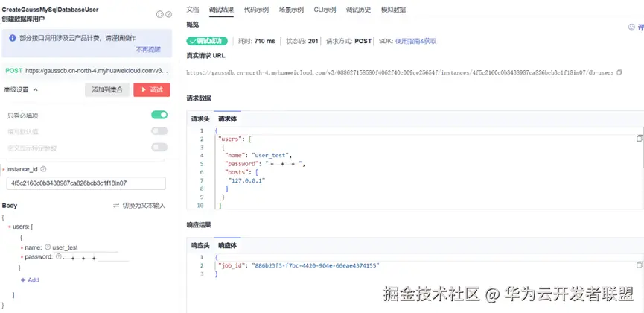Copy the request body using its copy icon
The height and width of the screenshot is (313, 644).
click(639, 138)
